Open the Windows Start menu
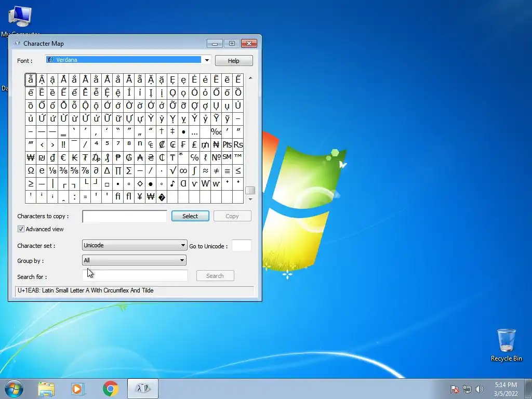Viewport: 532px width, 399px height. pyautogui.click(x=14, y=389)
